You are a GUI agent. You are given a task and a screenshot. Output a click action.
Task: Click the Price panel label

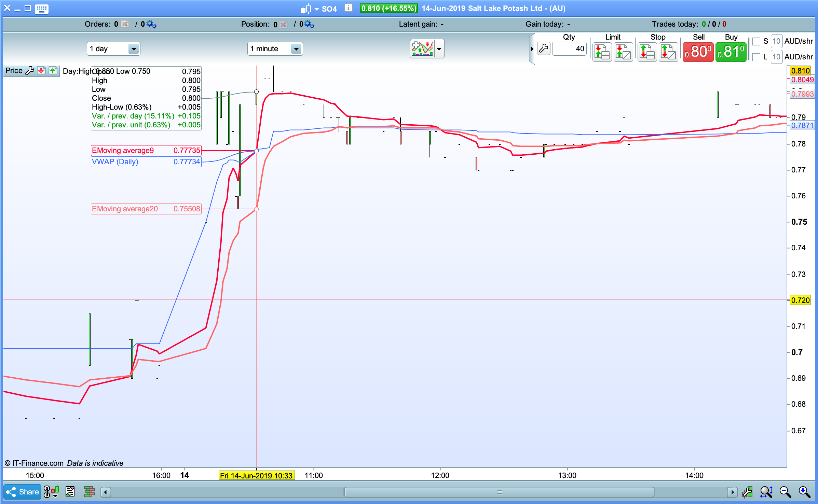14,71
